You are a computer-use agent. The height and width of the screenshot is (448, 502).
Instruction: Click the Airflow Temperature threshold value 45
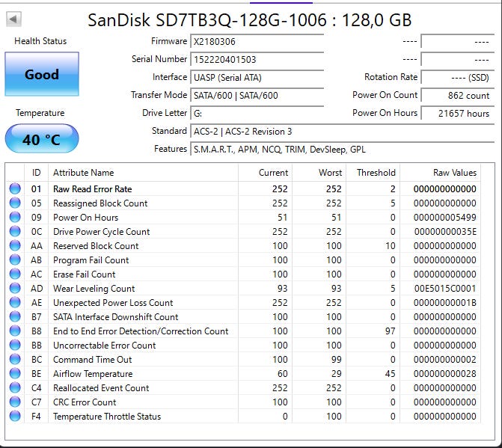coord(390,374)
